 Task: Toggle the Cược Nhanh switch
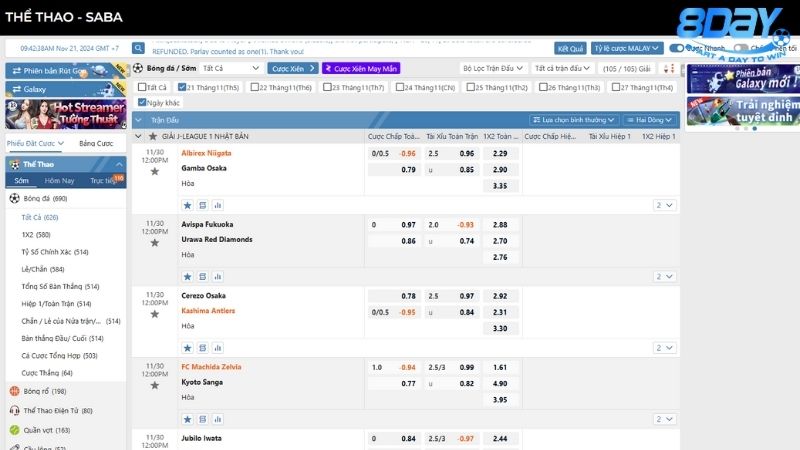tap(677, 48)
